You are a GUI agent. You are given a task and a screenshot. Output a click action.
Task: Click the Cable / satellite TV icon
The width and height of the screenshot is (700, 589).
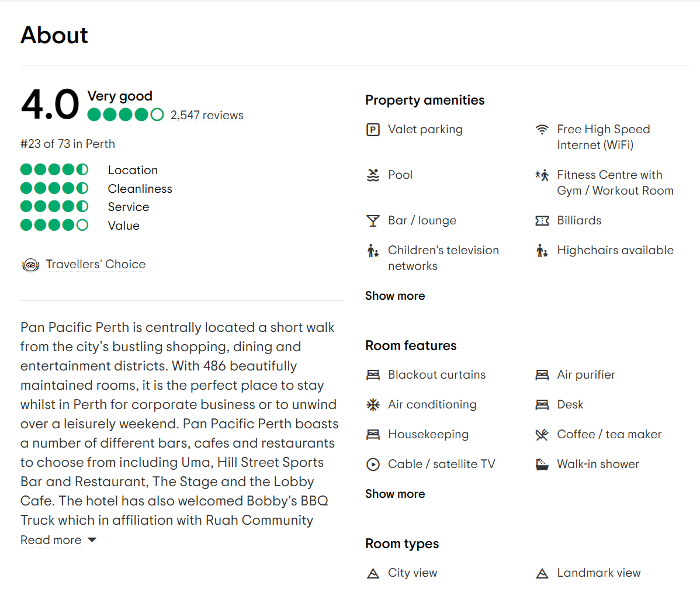click(373, 465)
